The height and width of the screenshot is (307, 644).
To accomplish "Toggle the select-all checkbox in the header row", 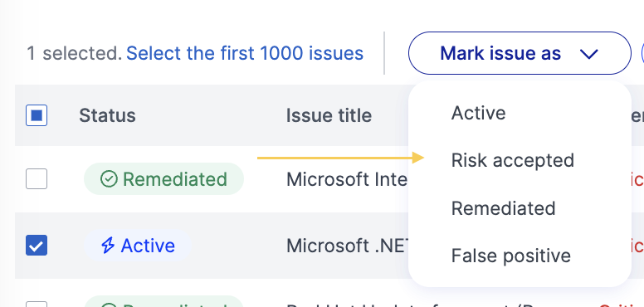I will pyautogui.click(x=37, y=115).
